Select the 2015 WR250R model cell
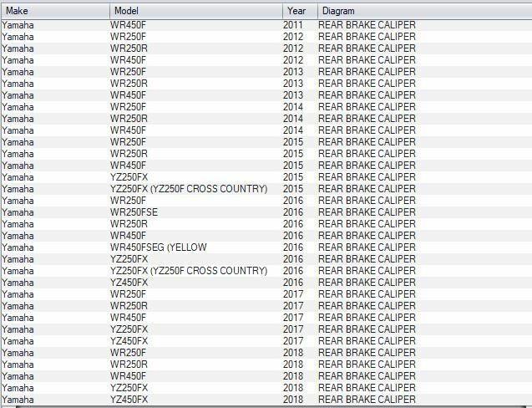This screenshot has width=532, height=408. [x=129, y=154]
